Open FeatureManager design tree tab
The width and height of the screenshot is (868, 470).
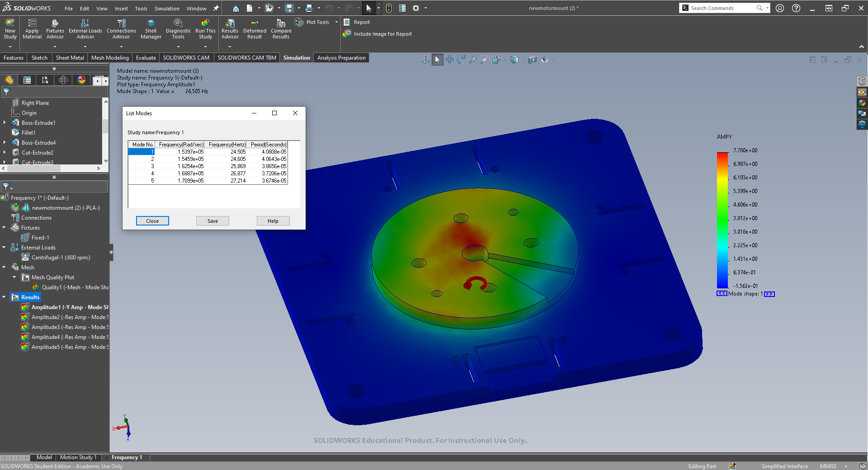click(x=9, y=80)
